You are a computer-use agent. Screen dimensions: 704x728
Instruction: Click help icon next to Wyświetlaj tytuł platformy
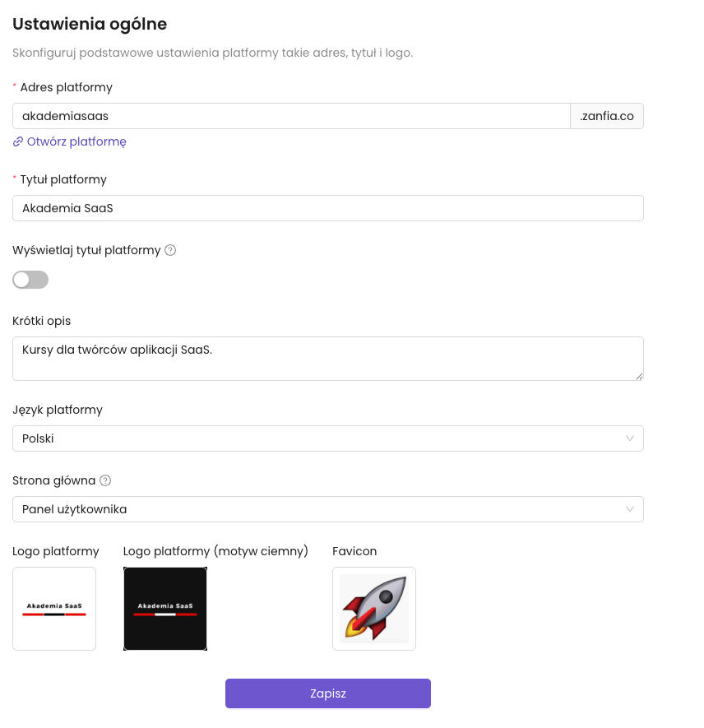coord(170,250)
